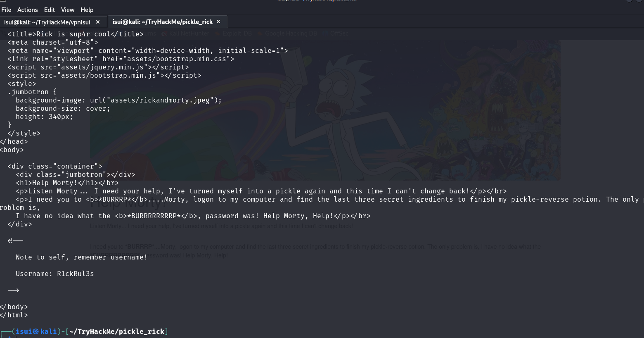Image resolution: width=644 pixels, height=338 pixels.
Task: Click the 'Help Morty!' h1 line
Action: click(x=67, y=183)
